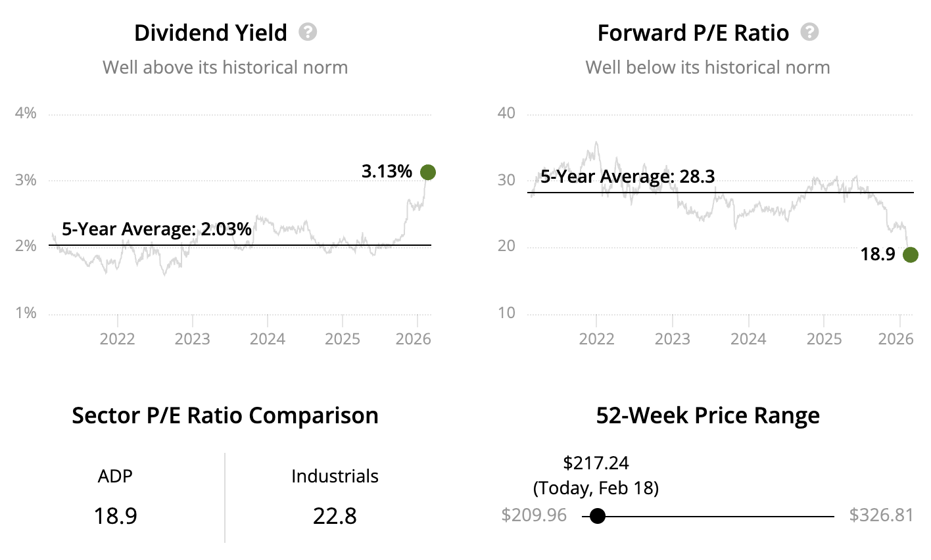
Task: Click the Industrials sector P/E value 22.8
Action: [335, 516]
